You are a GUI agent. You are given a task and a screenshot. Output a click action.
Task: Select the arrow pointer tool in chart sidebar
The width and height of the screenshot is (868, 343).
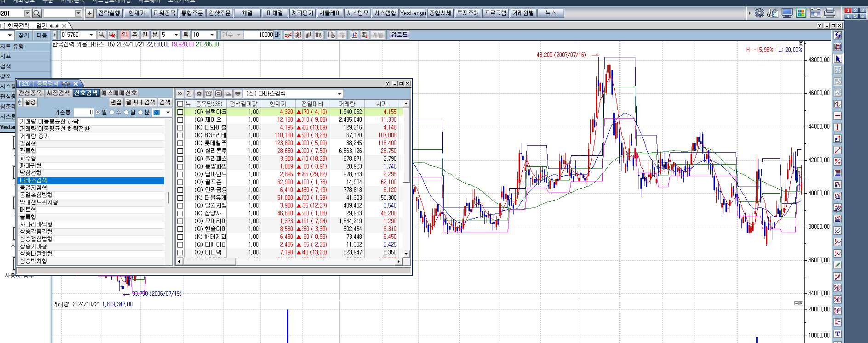click(x=838, y=59)
